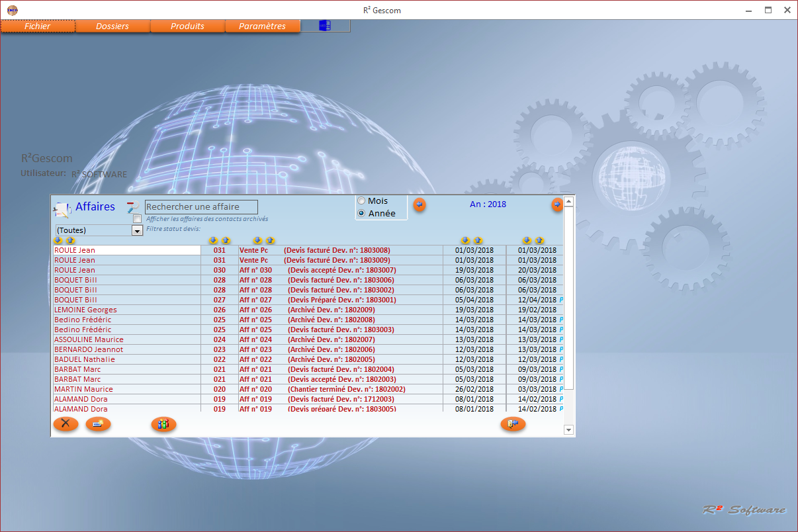Click Devis Préparé Dev. n°: 1803001 entry
The width and height of the screenshot is (798, 532).
pos(342,300)
